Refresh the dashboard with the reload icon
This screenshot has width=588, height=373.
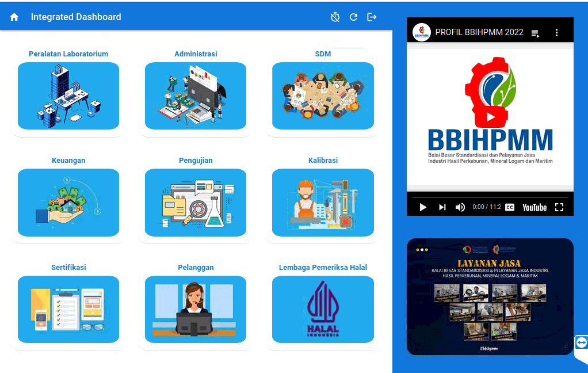click(353, 17)
